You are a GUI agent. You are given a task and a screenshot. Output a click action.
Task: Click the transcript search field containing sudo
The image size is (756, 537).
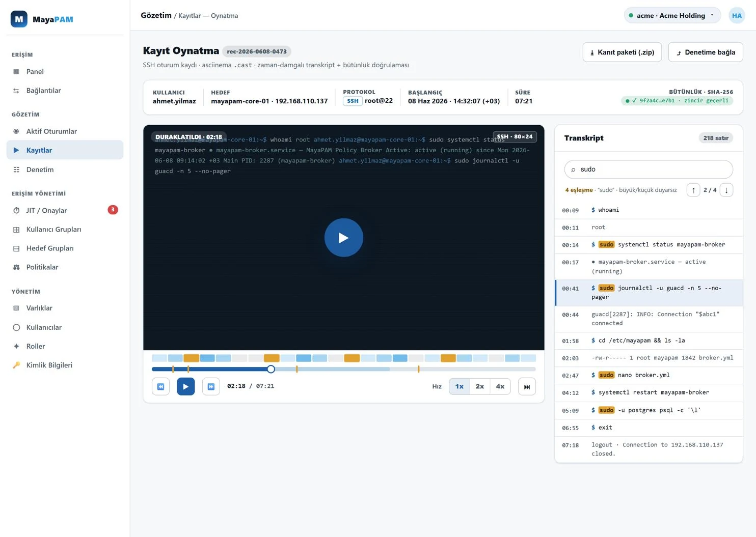[649, 169]
